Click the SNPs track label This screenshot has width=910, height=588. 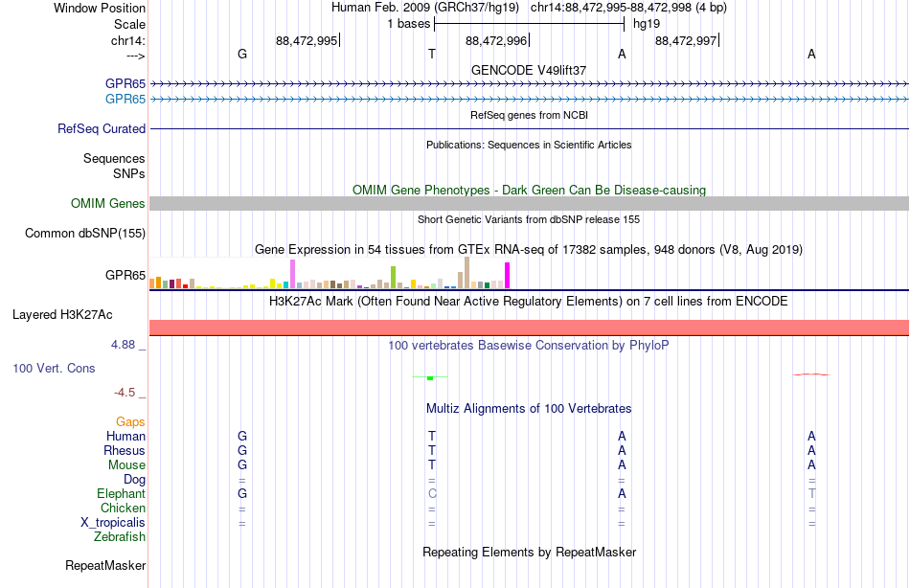129,173
